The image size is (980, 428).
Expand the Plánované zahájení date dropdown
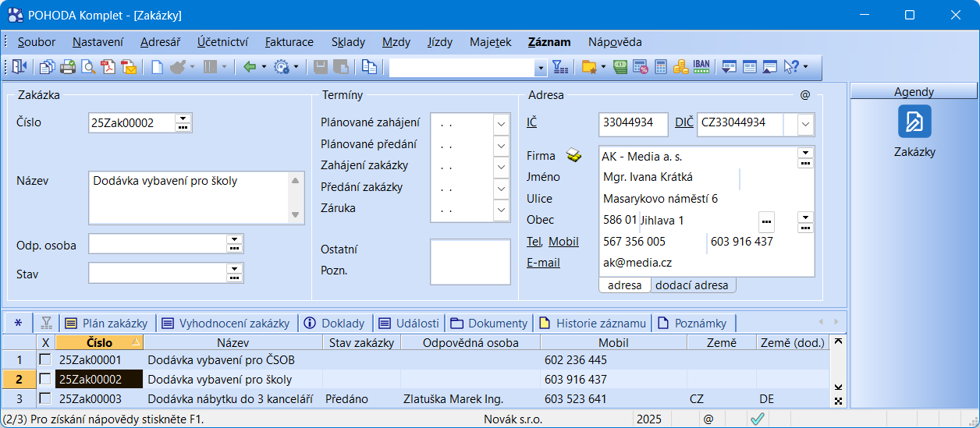[501, 123]
